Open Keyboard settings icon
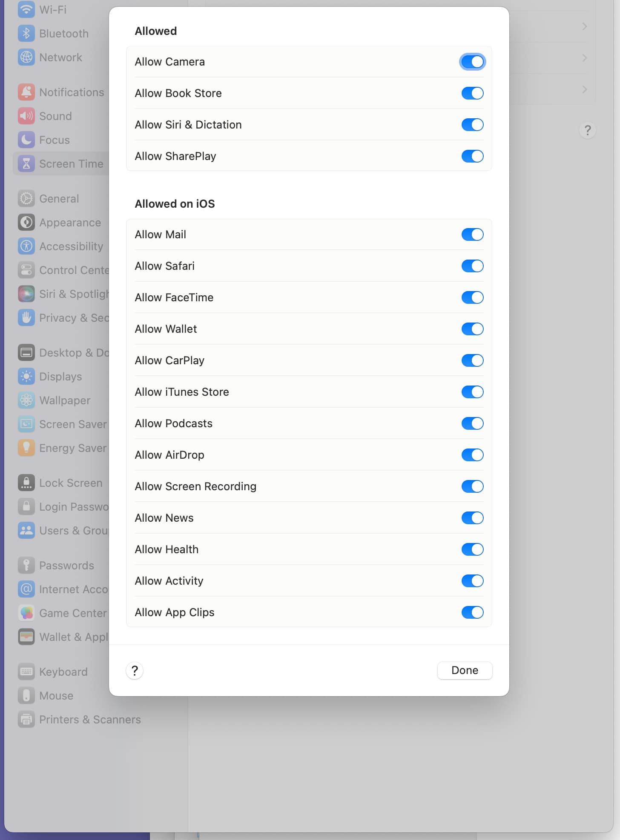This screenshot has width=620, height=840. pyautogui.click(x=26, y=671)
